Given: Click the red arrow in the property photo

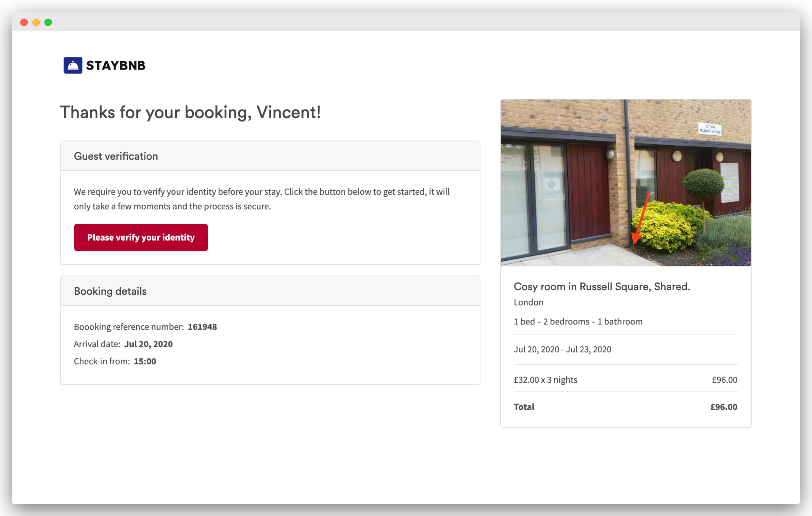Looking at the screenshot, I should (x=640, y=218).
